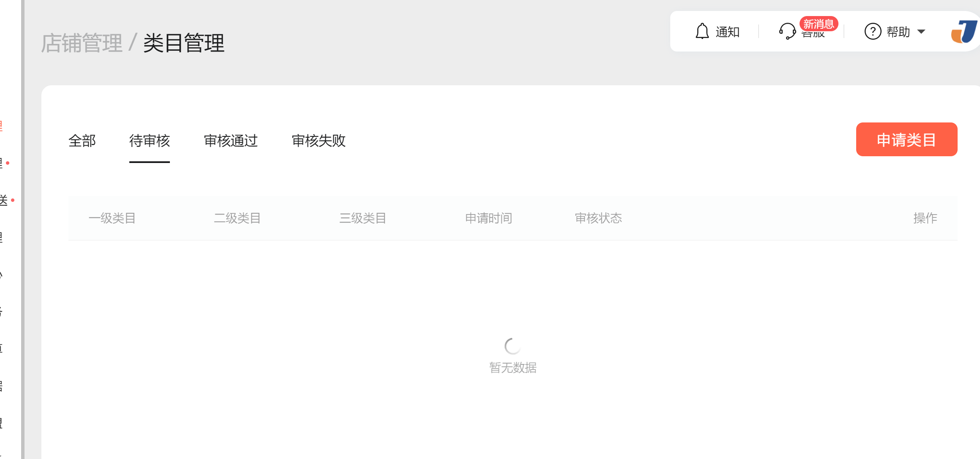
Task: Click the 申请时间 column header
Action: tap(489, 218)
